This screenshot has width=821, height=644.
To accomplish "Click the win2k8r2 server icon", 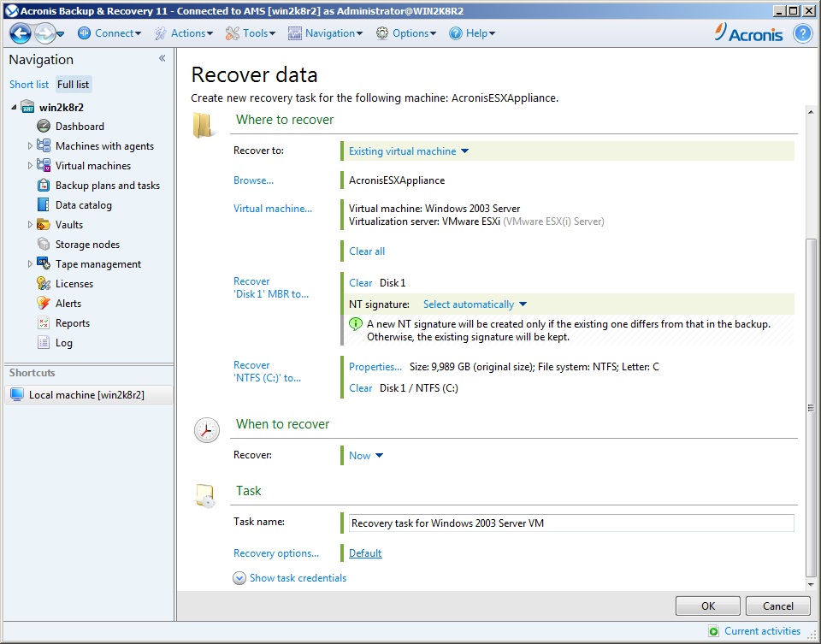I will click(x=27, y=108).
